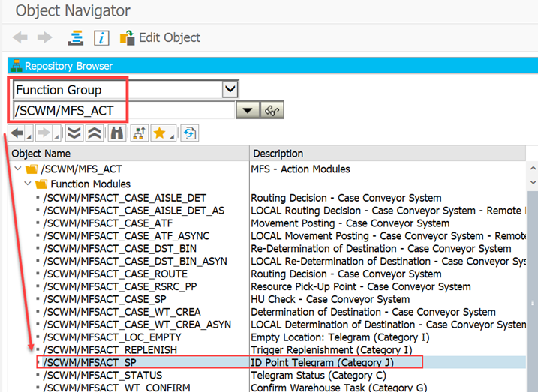This screenshot has height=392, width=538.
Task: Collapse the Function Modules folder
Action: click(x=28, y=184)
